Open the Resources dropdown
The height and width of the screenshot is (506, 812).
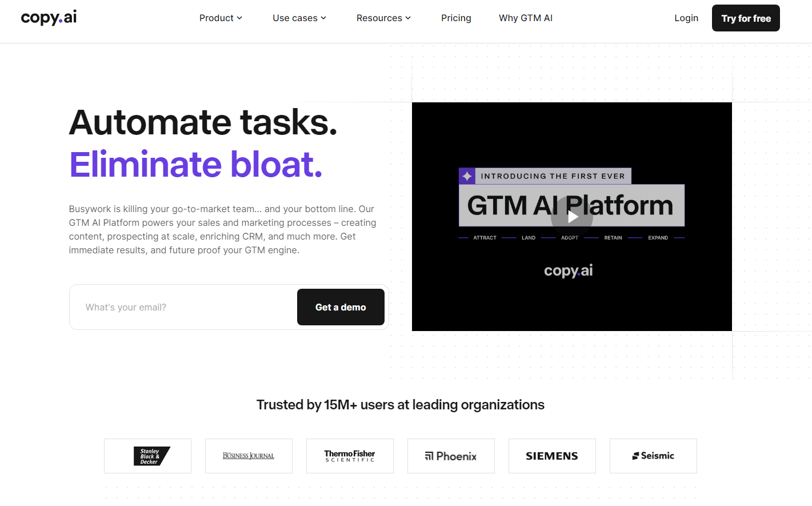coord(383,18)
